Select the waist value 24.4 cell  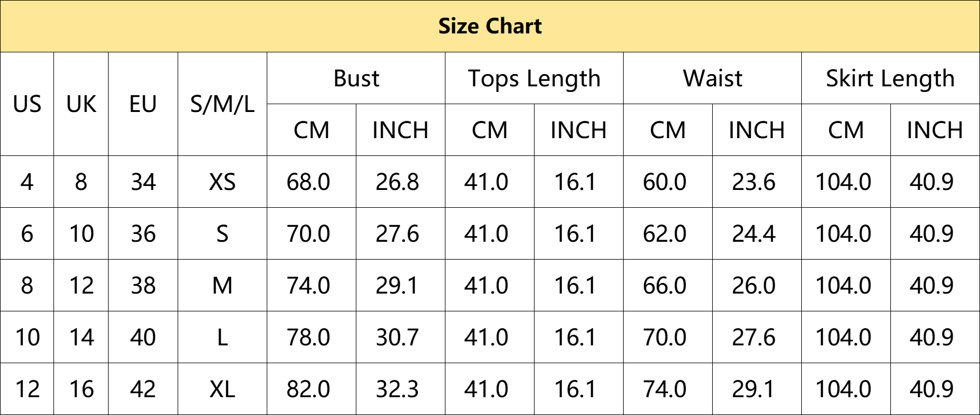click(757, 233)
